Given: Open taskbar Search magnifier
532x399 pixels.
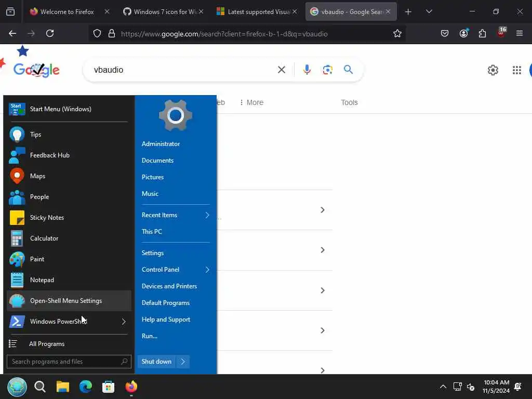Looking at the screenshot, I should pos(40,387).
